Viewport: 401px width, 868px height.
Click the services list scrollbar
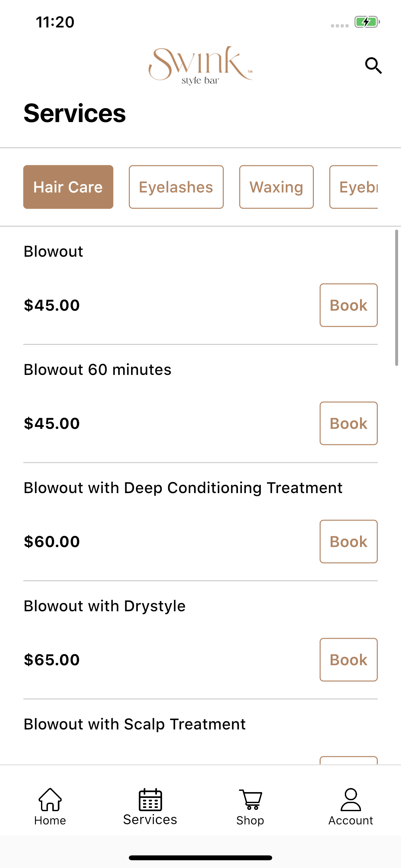(396, 298)
